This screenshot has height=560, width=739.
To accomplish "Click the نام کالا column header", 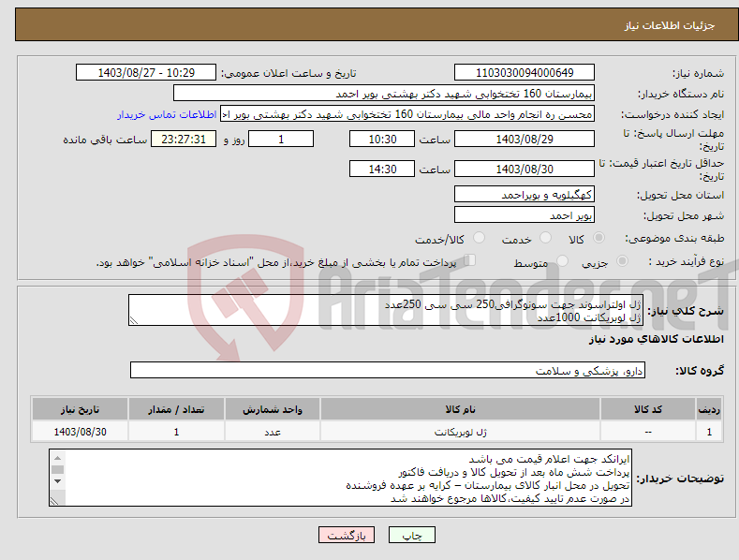I will (460, 409).
